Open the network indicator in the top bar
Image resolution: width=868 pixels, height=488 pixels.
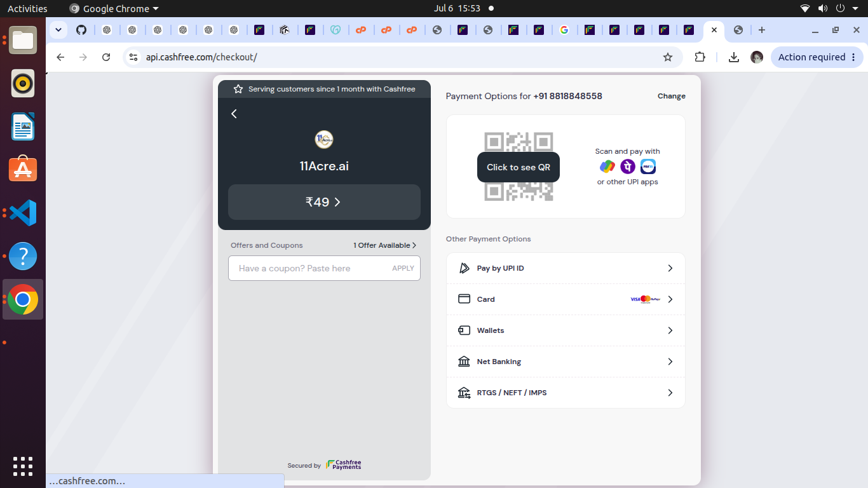pyautogui.click(x=805, y=8)
